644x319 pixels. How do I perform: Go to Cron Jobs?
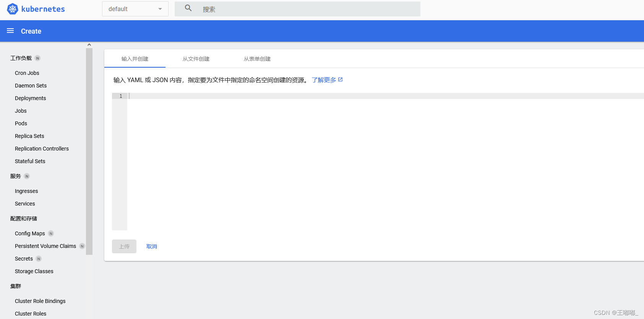[27, 73]
